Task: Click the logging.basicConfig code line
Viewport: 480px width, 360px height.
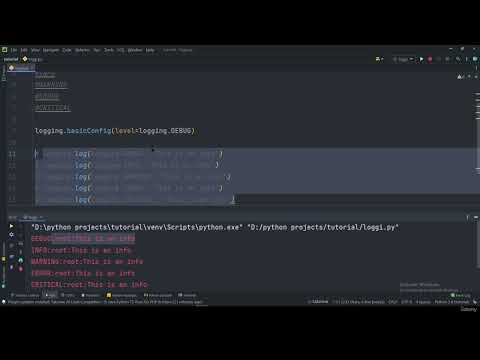Action: [x=115, y=131]
